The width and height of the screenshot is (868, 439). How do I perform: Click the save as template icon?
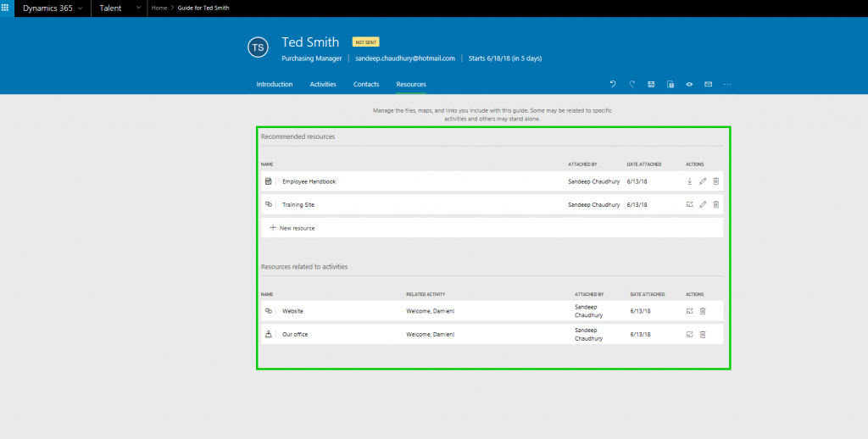(670, 84)
